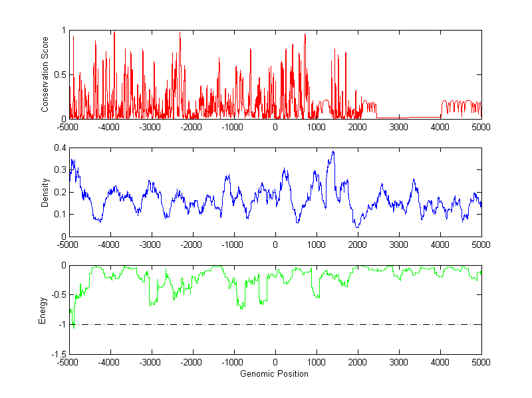Click the Genomic Position x-axis label
The height and width of the screenshot is (398, 532).
tap(275, 374)
